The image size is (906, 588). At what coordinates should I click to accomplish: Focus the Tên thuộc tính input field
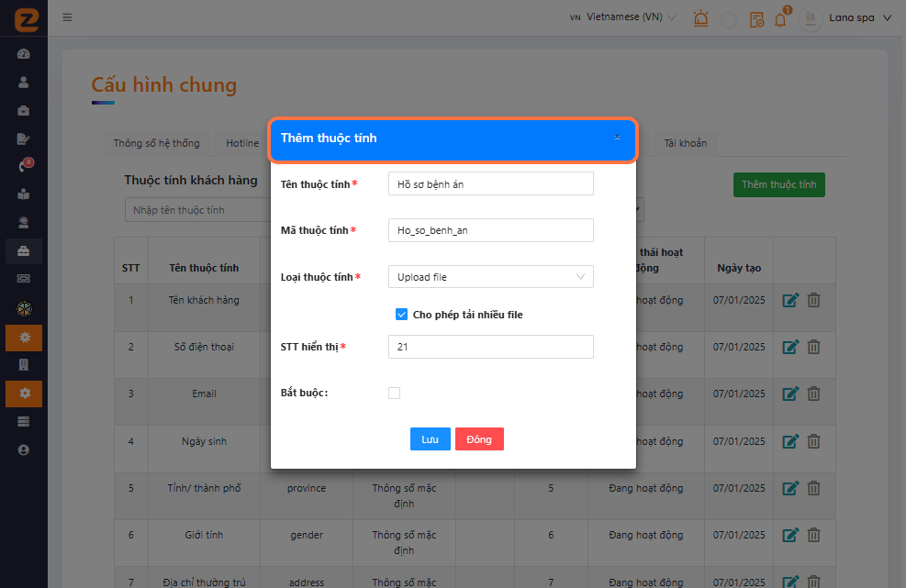click(490, 184)
